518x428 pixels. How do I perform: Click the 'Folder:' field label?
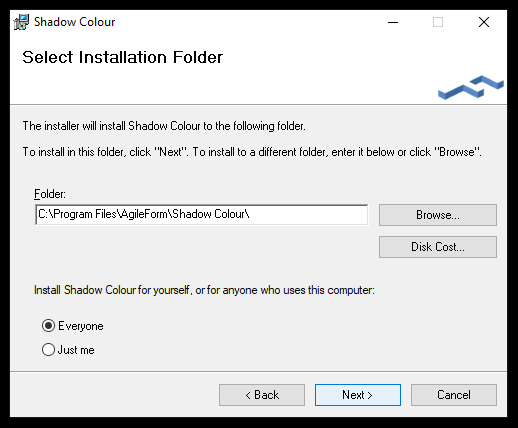click(x=50, y=194)
